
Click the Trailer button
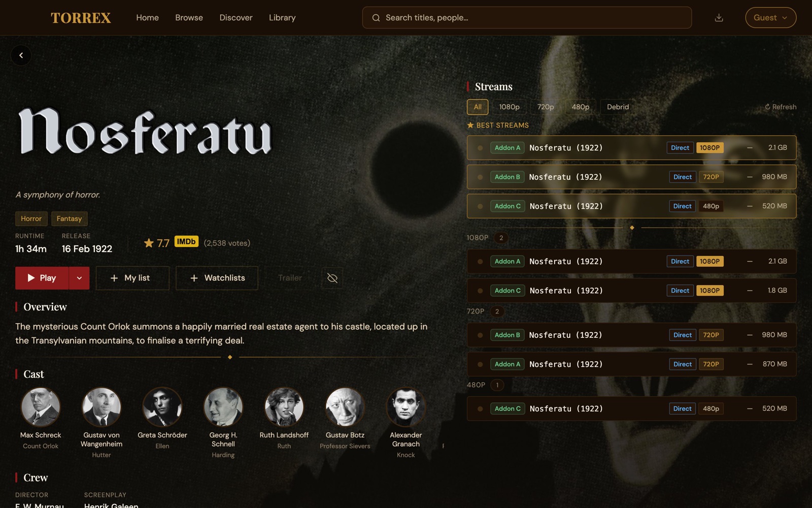(x=290, y=278)
